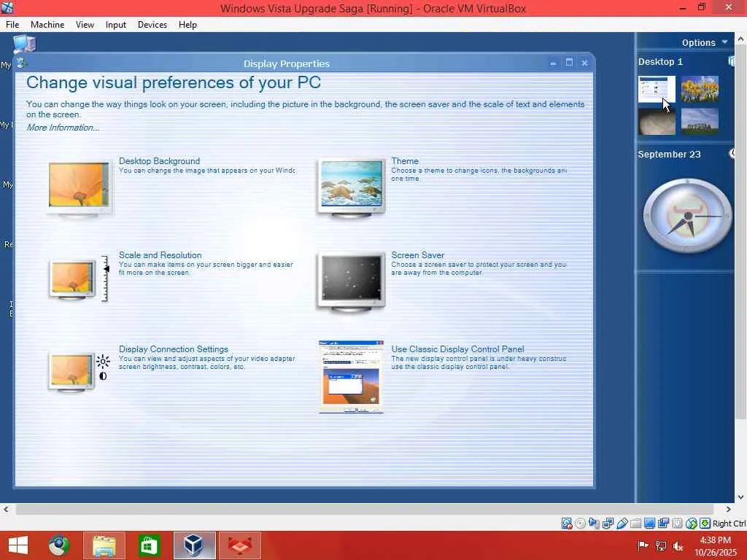Viewport: 747px width, 560px height.
Task: Click the VirtualBox network adapter indicator
Action: [x=608, y=524]
